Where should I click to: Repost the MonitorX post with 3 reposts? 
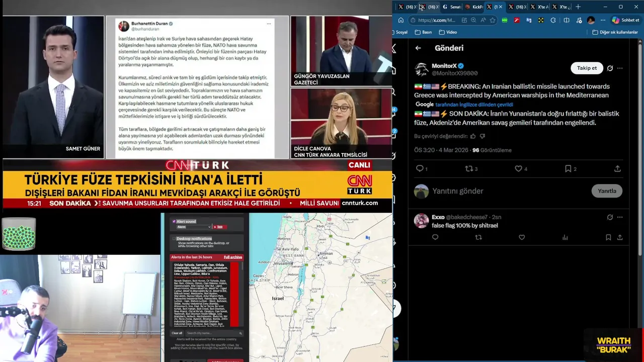468,168
